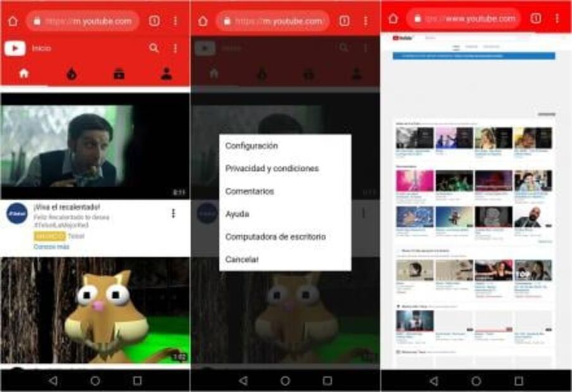Open search with the magnifier icon
The image size is (572, 392).
pos(155,46)
